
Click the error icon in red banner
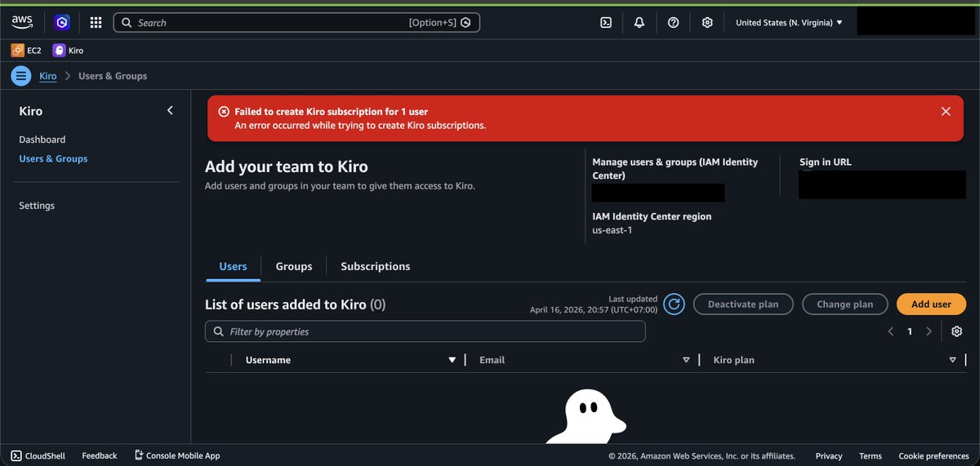224,112
